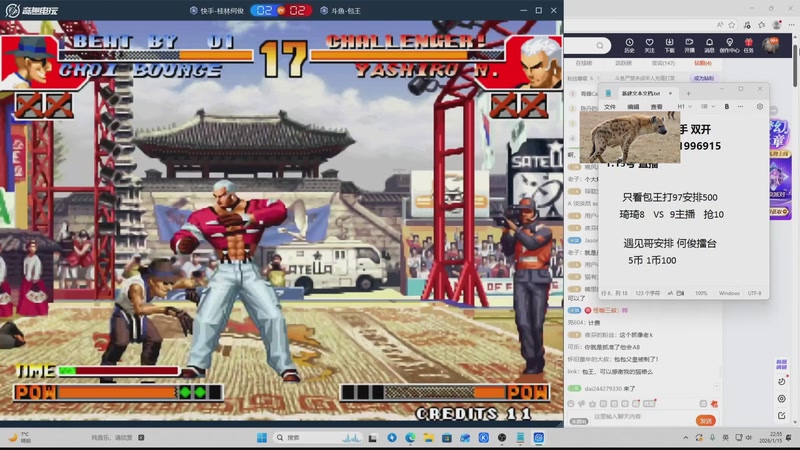
Task: Click the Windows line ending status entry
Action: (729, 293)
